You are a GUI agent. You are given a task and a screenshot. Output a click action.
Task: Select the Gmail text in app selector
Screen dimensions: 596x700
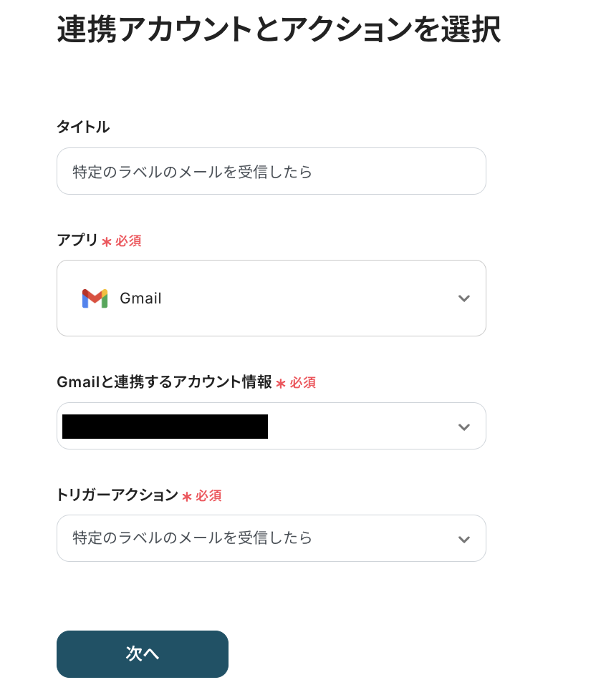click(140, 298)
